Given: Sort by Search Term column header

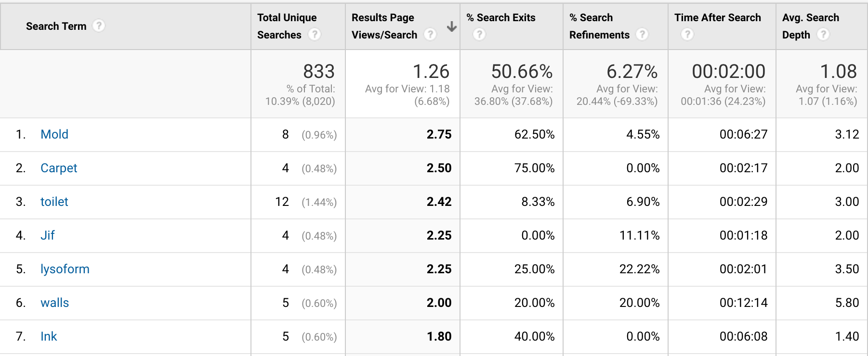Looking at the screenshot, I should [56, 26].
